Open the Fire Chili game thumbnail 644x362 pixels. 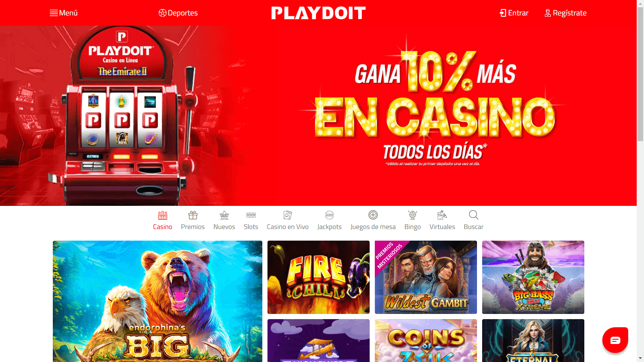point(319,277)
